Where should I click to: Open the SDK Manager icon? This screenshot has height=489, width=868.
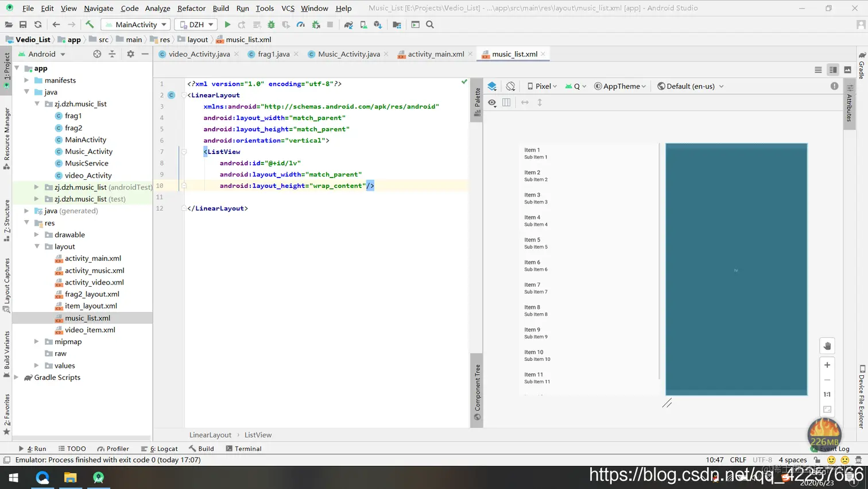click(x=378, y=25)
